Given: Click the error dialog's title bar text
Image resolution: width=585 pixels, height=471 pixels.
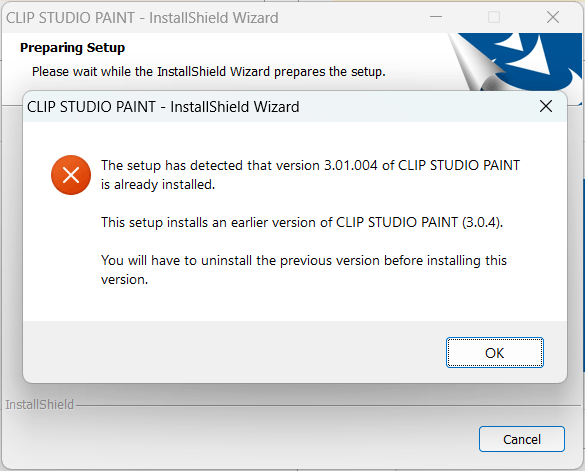Looking at the screenshot, I should tap(163, 107).
